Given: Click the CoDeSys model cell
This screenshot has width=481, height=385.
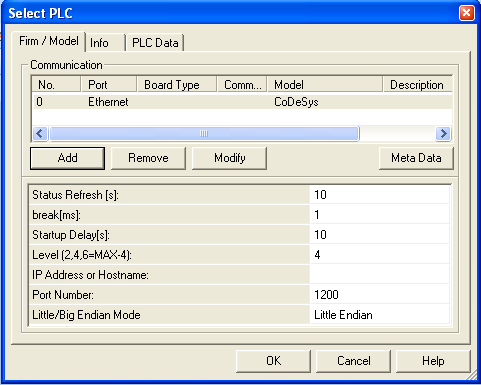Looking at the screenshot, I should coord(296,102).
